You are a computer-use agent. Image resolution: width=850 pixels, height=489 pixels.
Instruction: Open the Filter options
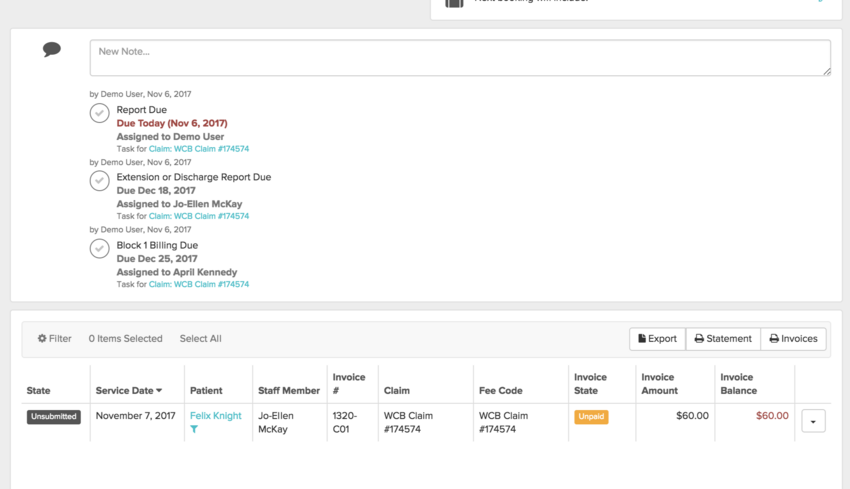click(x=55, y=339)
